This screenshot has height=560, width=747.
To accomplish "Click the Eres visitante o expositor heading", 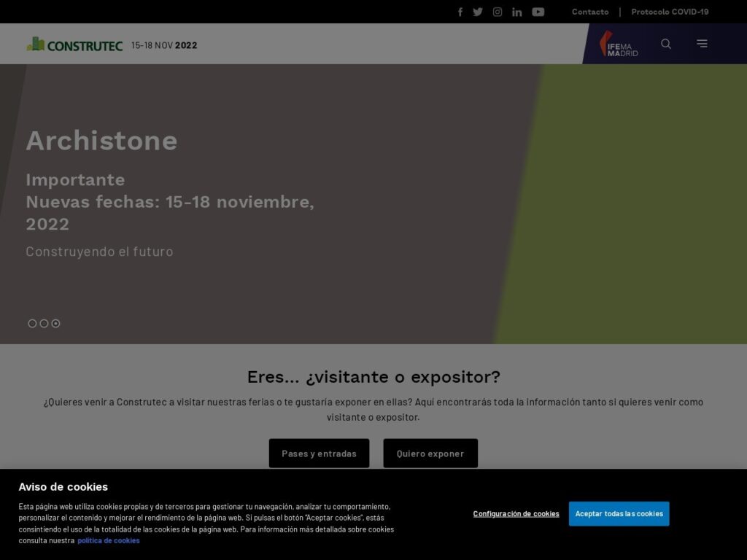I will pyautogui.click(x=373, y=377).
